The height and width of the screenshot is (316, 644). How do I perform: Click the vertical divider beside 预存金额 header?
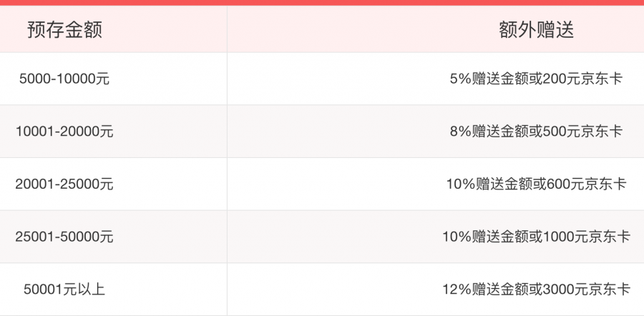point(227,29)
